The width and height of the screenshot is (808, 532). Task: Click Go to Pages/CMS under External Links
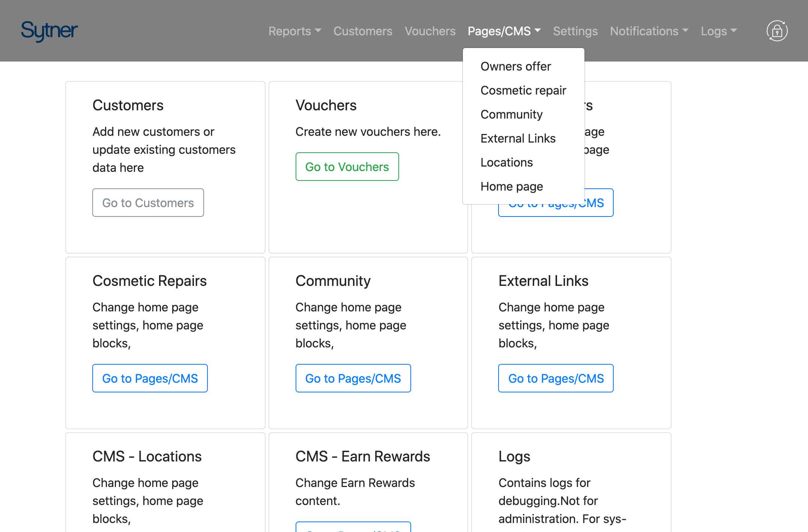[x=556, y=378]
